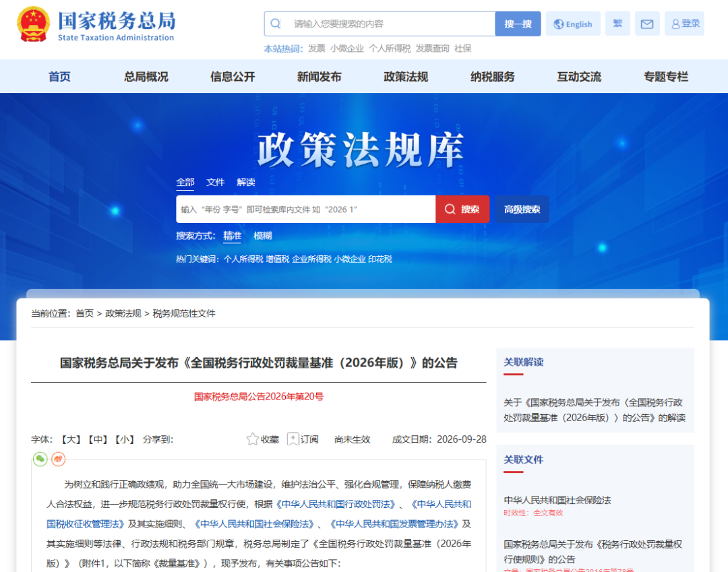The width and height of the screenshot is (728, 572).
Task: Open 纳税服务 navigation item
Action: click(493, 77)
